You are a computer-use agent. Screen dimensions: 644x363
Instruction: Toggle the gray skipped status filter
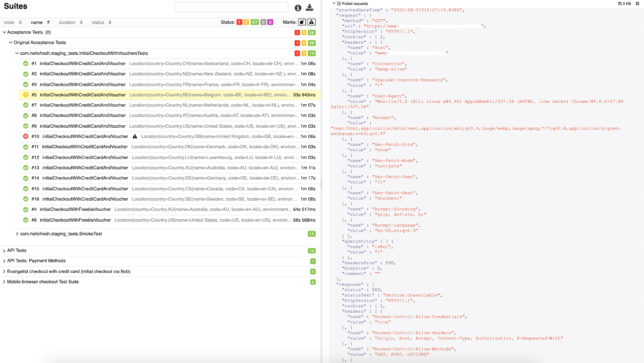tap(263, 22)
